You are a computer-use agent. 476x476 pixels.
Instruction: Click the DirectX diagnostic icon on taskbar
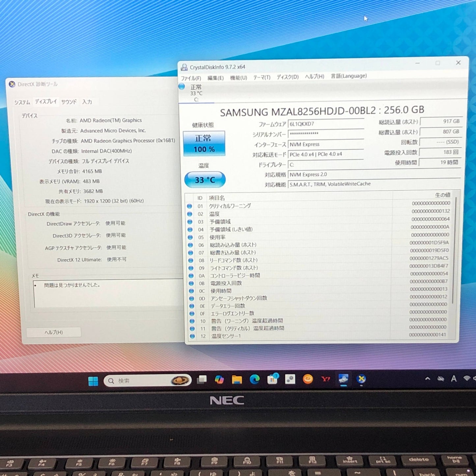(x=361, y=379)
